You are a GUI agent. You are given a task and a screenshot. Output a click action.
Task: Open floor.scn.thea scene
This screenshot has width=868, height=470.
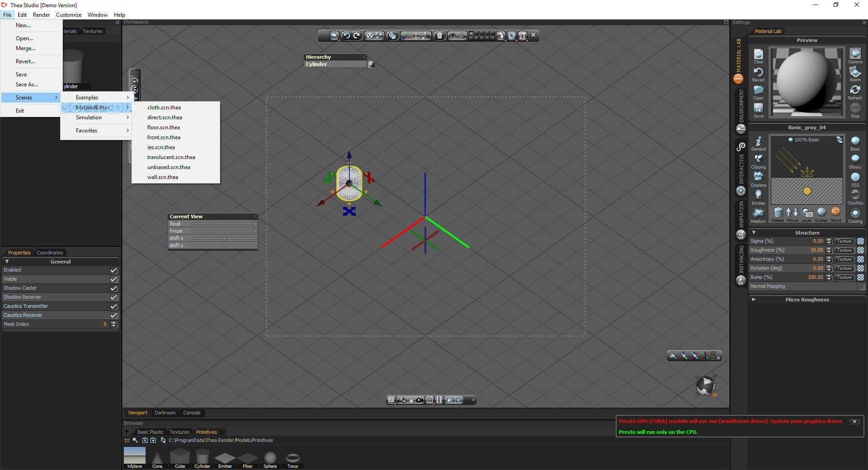[176, 127]
